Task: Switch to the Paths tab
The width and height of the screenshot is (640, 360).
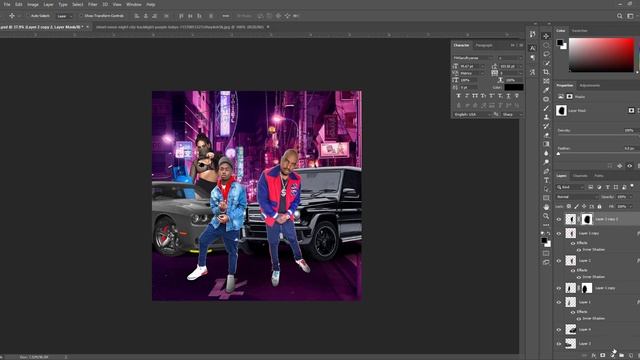Action: pos(599,176)
